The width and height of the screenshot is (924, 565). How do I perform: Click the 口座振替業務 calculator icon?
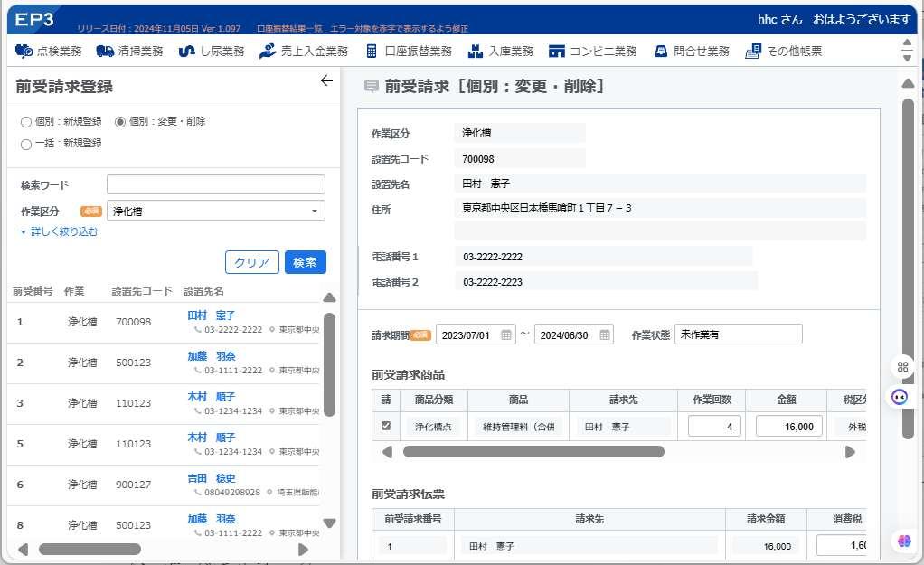coord(372,52)
